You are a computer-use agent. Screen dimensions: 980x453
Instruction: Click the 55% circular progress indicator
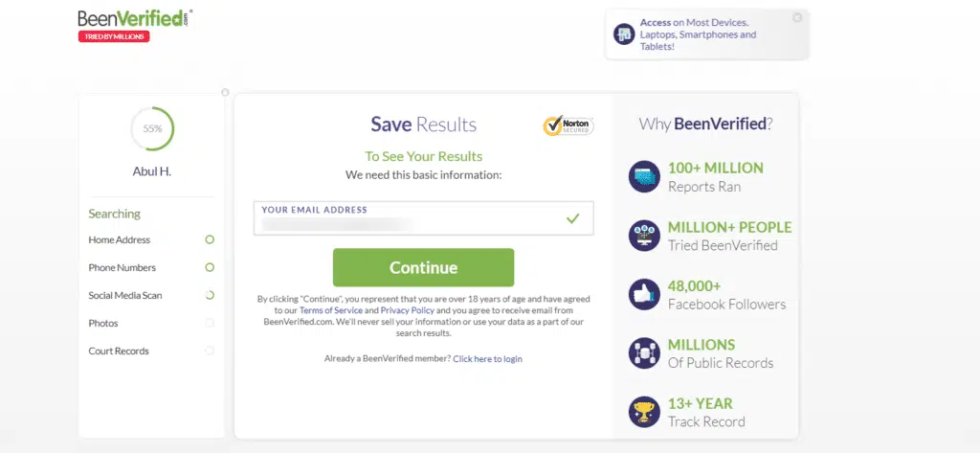152,128
